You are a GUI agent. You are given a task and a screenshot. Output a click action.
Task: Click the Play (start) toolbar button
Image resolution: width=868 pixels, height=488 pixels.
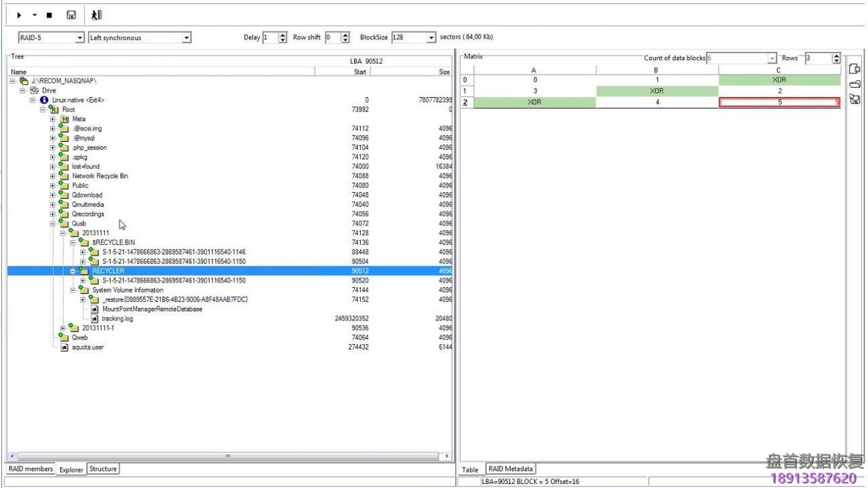pos(20,15)
